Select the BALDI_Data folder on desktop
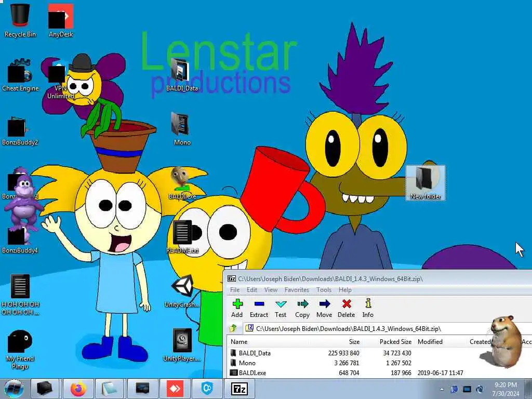Screen dimensions: 532x399 pyautogui.click(x=182, y=75)
